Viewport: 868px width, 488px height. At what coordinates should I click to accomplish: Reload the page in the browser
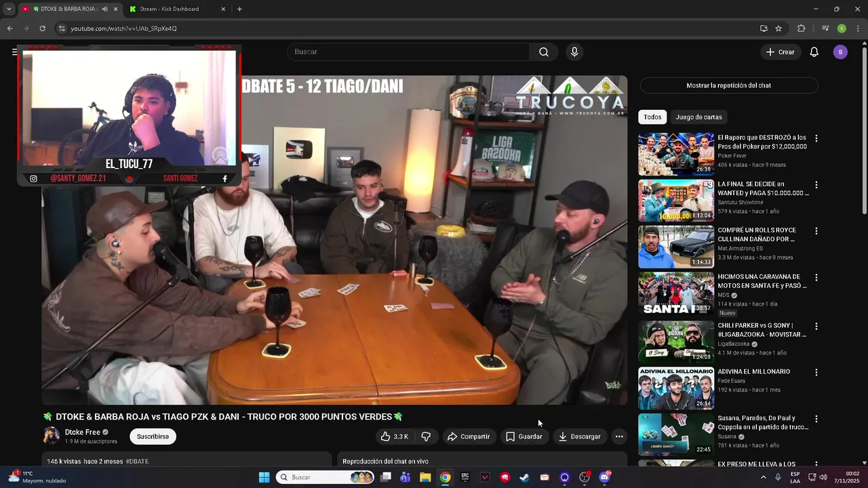[x=42, y=28]
